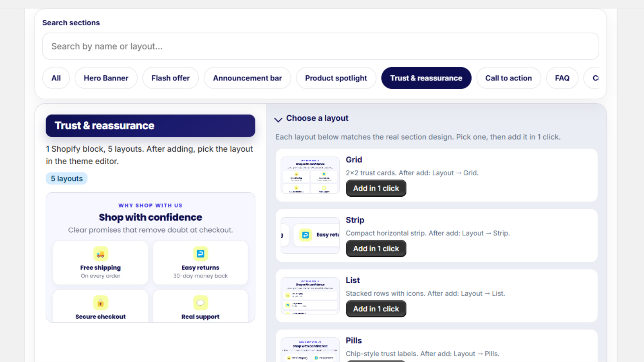This screenshot has width=644, height=362.
Task: Click the Shop with confidence heading
Action: click(x=151, y=217)
